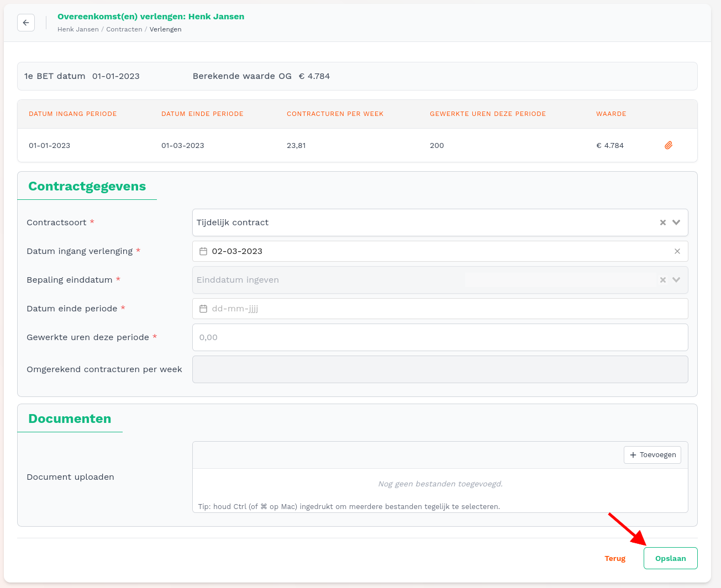Click Datum einde periode column header

pos(202,114)
